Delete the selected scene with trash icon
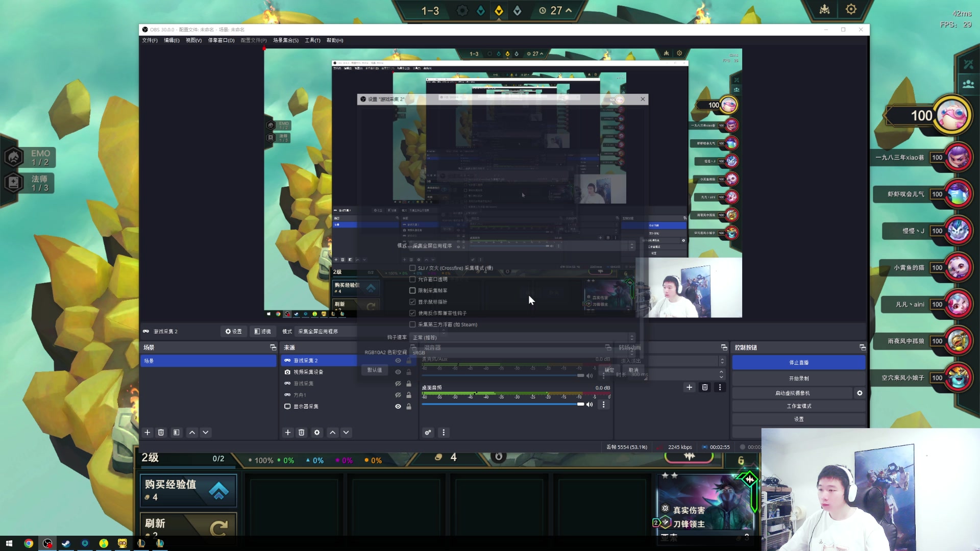 (161, 433)
